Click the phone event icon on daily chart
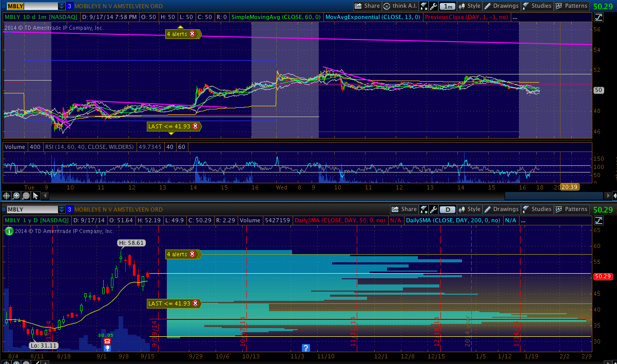 [107, 341]
